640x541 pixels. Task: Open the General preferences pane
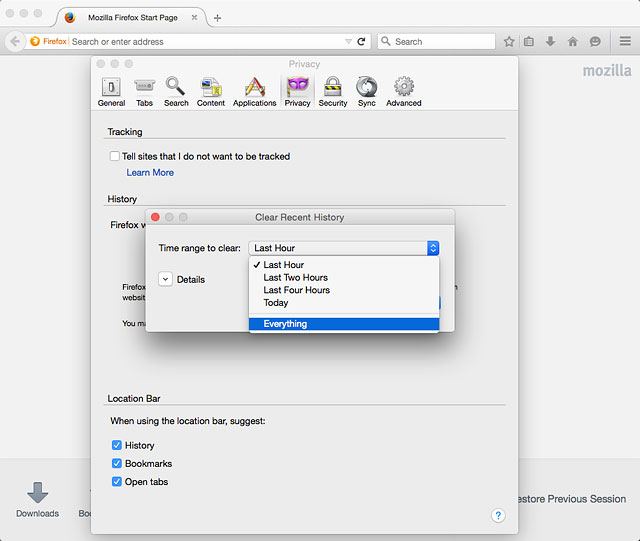coord(111,92)
